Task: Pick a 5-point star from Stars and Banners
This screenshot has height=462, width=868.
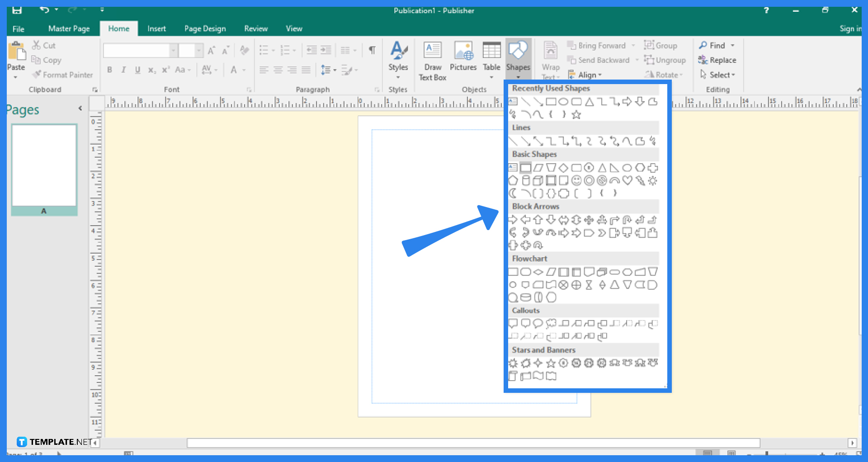Action: pos(551,363)
